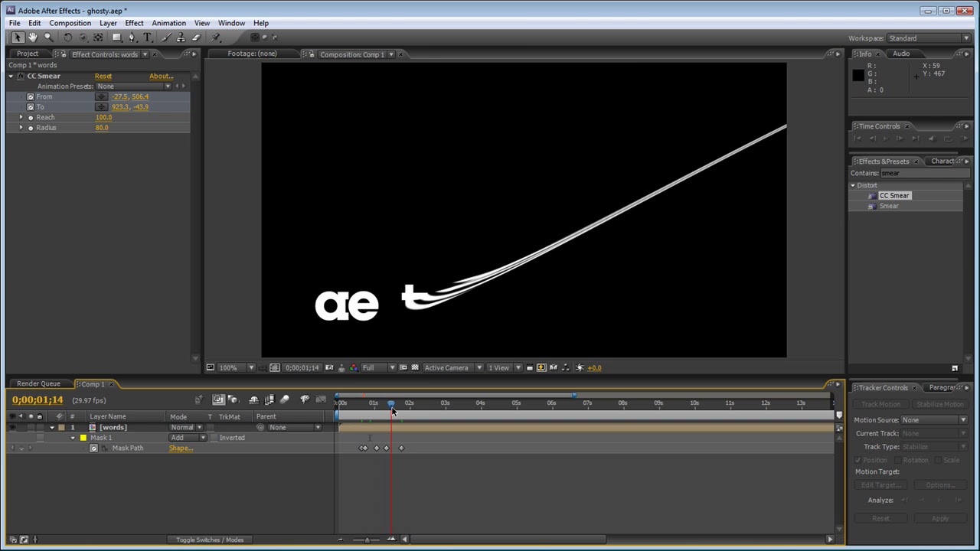
Task: Select the Clone Stamp tool
Action: (182, 37)
